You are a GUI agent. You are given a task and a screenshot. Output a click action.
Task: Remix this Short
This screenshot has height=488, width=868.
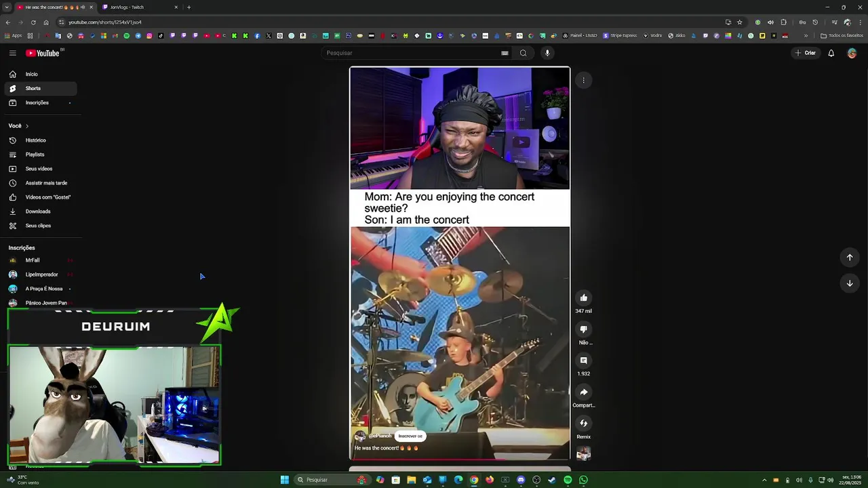(583, 424)
